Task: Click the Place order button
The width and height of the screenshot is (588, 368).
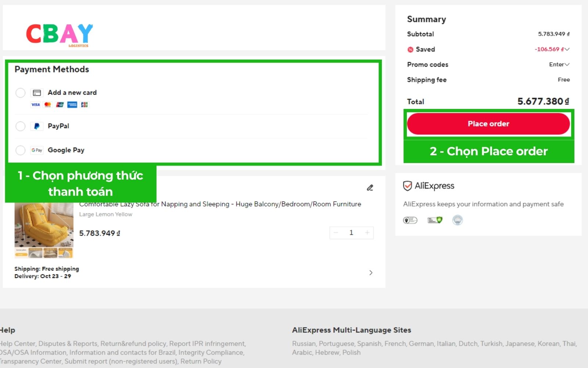Action: click(x=488, y=124)
